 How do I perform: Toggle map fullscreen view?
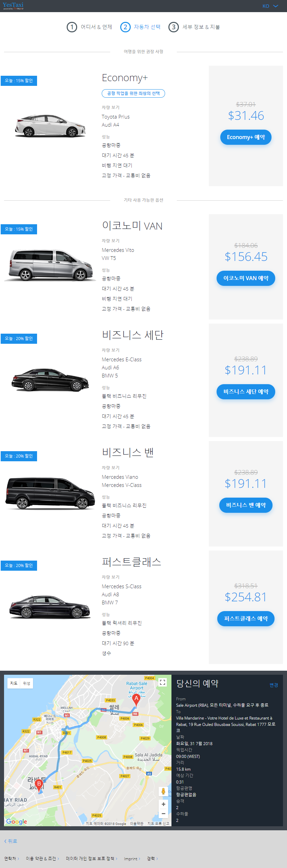coord(163,682)
